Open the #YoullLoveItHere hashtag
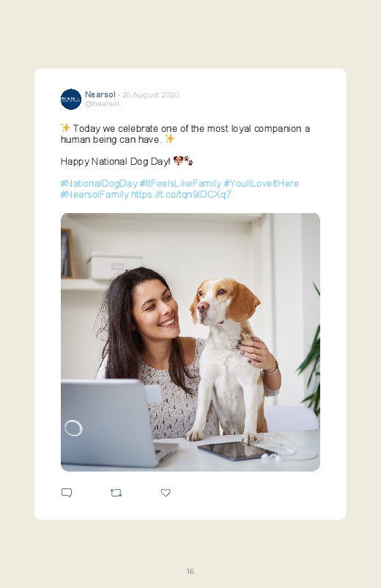 click(262, 183)
